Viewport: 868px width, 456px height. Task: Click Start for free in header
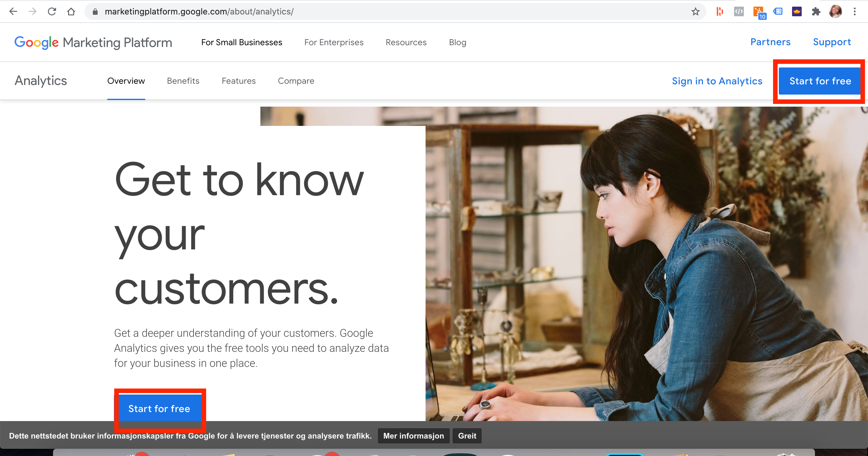tap(820, 81)
